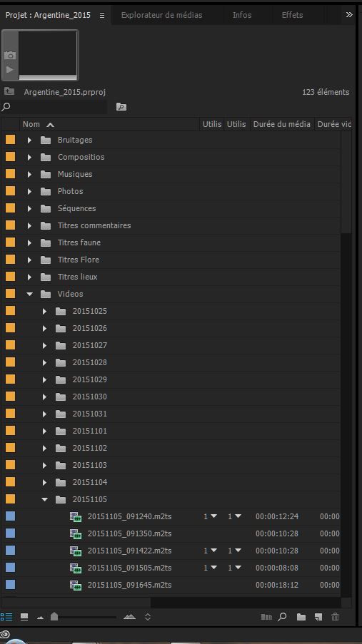Viewport: 362px width, 644px height.
Task: Switch to Explorateur de médias tab
Action: 161,15
